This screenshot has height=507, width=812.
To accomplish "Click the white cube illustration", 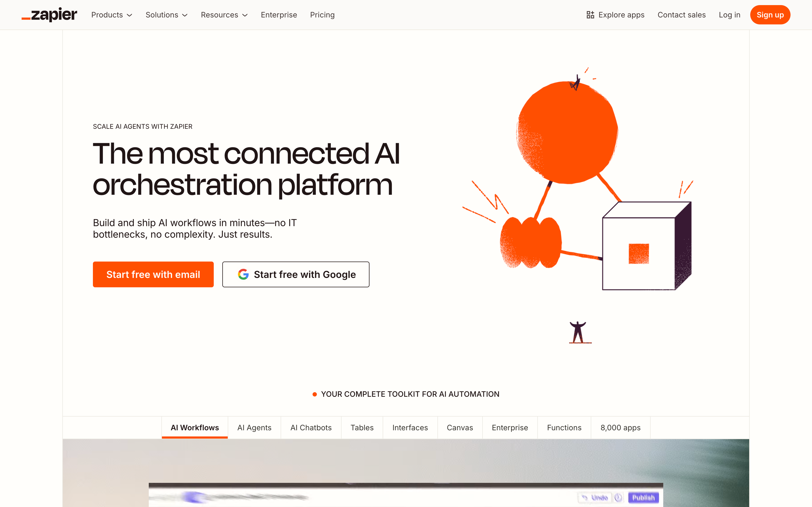I will pos(639,253).
